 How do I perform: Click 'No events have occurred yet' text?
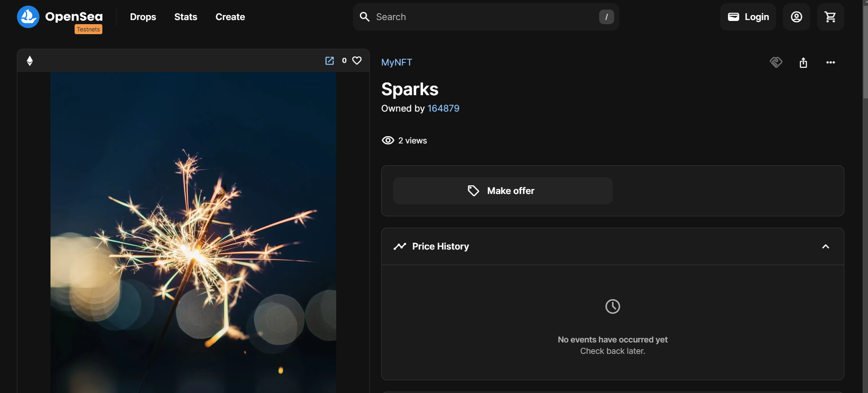(x=613, y=340)
